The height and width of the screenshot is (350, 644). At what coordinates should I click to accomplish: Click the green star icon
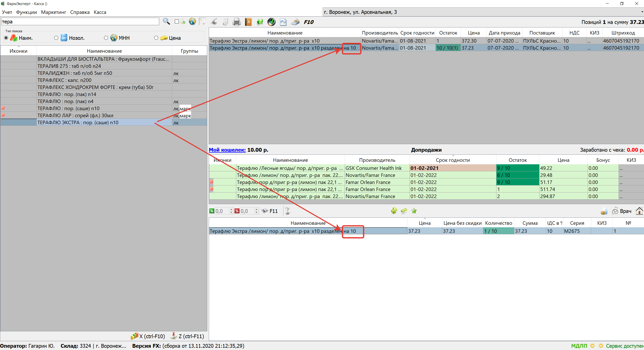(414, 211)
